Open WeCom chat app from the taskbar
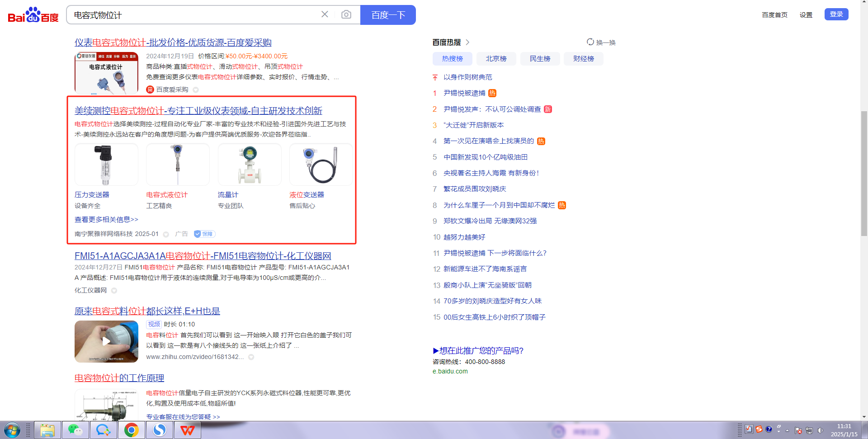This screenshot has height=439, width=868. click(x=103, y=430)
